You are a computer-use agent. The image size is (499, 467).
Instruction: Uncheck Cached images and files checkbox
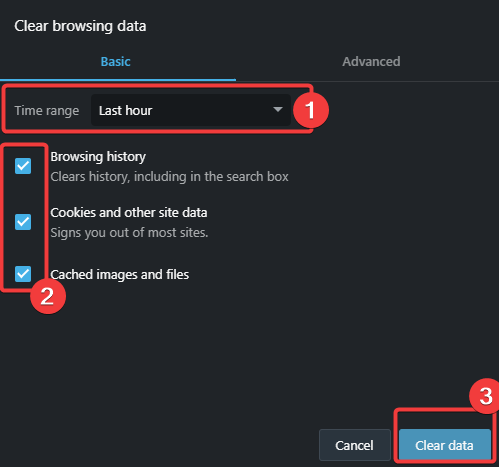(23, 274)
